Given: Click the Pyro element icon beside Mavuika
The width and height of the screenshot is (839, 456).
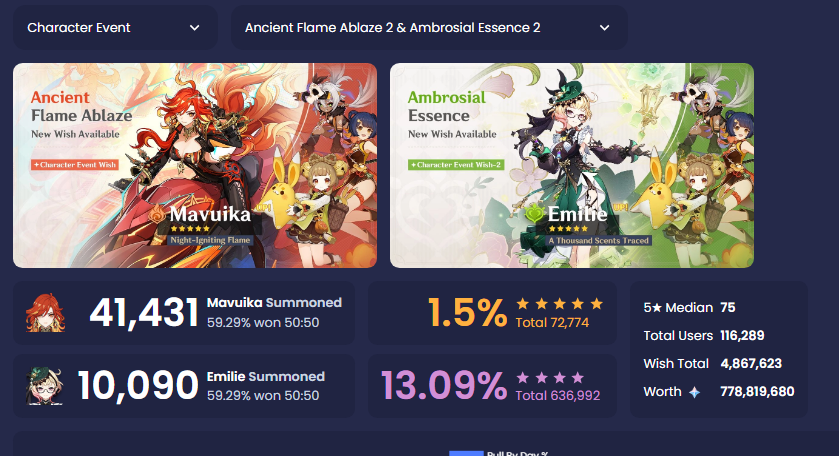Looking at the screenshot, I should pyautogui.click(x=157, y=214).
